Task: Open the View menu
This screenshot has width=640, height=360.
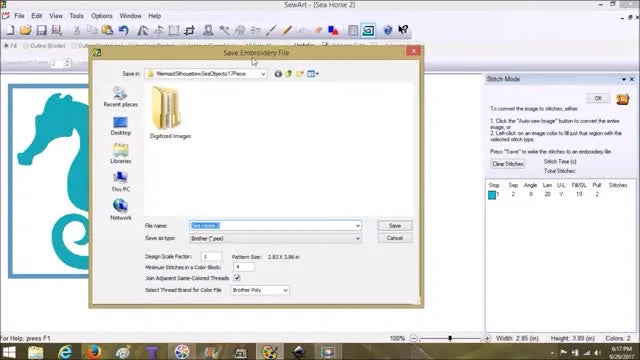Action: click(x=56, y=16)
